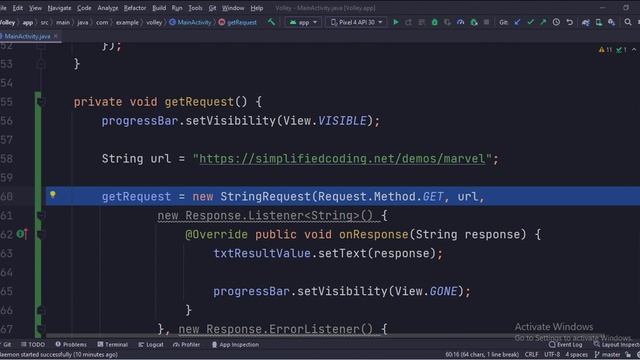Click UTF-8 encoding in status bar
Screen dimensions: 640x360
pos(552,354)
